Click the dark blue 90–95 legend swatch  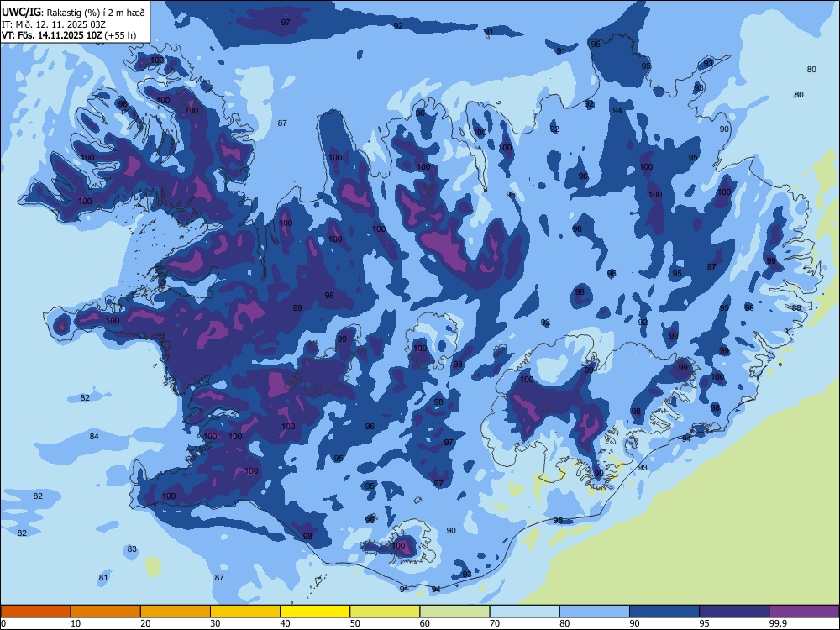point(664,612)
